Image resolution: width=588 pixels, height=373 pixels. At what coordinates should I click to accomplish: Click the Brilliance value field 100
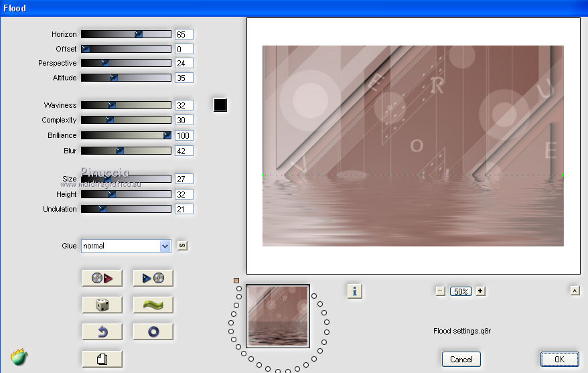(x=184, y=135)
